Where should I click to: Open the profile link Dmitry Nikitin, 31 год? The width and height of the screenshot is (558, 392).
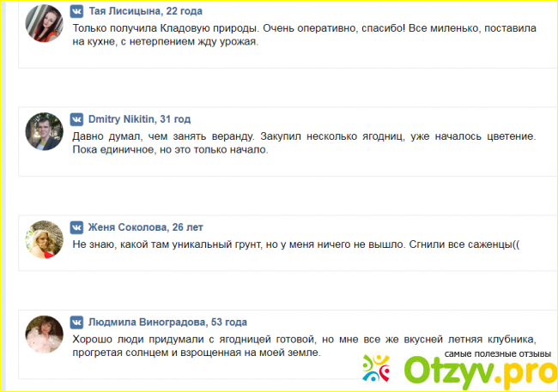139,119
